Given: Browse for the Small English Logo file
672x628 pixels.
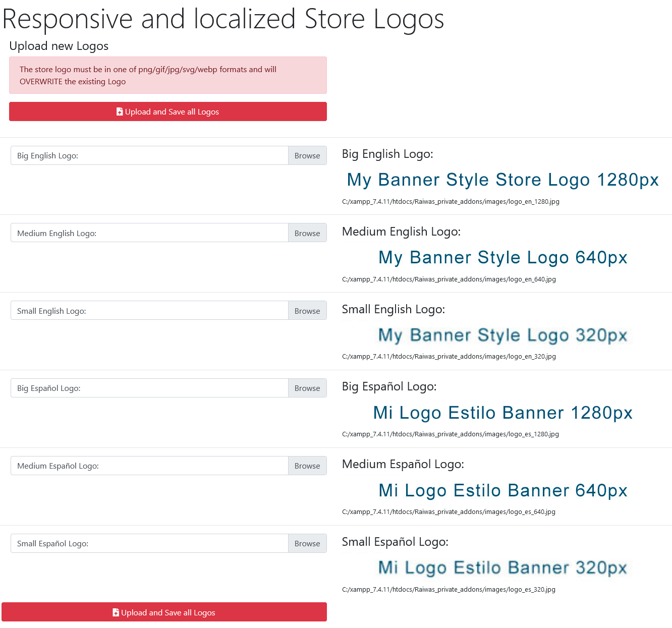Looking at the screenshot, I should [x=307, y=311].
